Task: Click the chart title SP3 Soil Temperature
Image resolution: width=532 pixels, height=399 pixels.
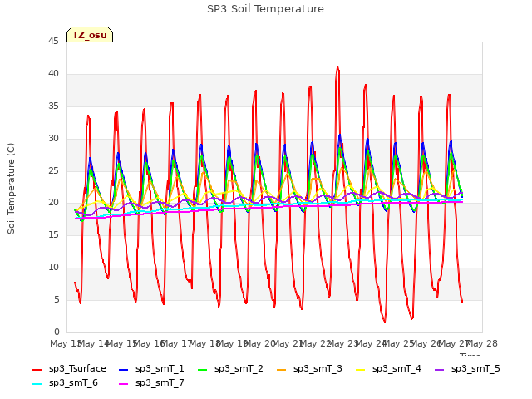Action: (265, 9)
